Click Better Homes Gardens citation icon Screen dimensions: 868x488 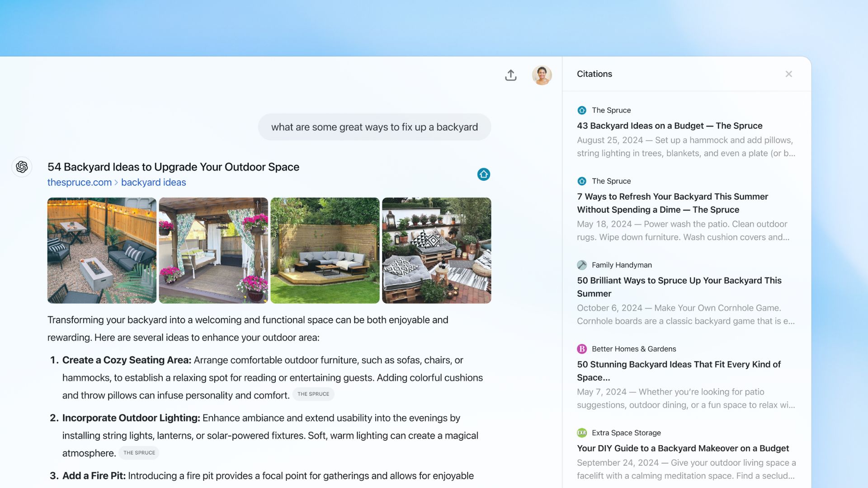[x=582, y=349]
